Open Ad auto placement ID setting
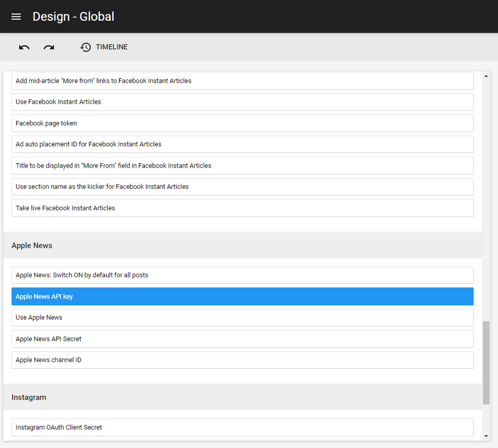 click(x=242, y=144)
